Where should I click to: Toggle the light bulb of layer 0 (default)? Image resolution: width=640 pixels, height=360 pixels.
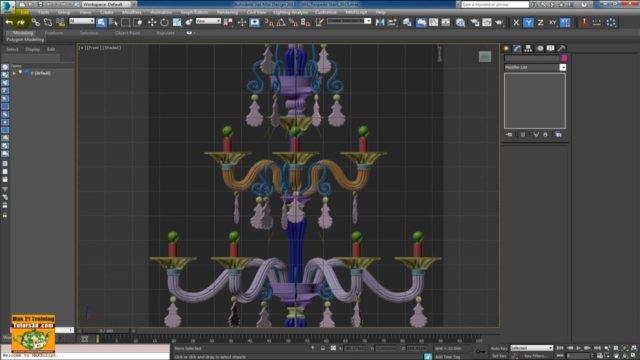click(20, 73)
